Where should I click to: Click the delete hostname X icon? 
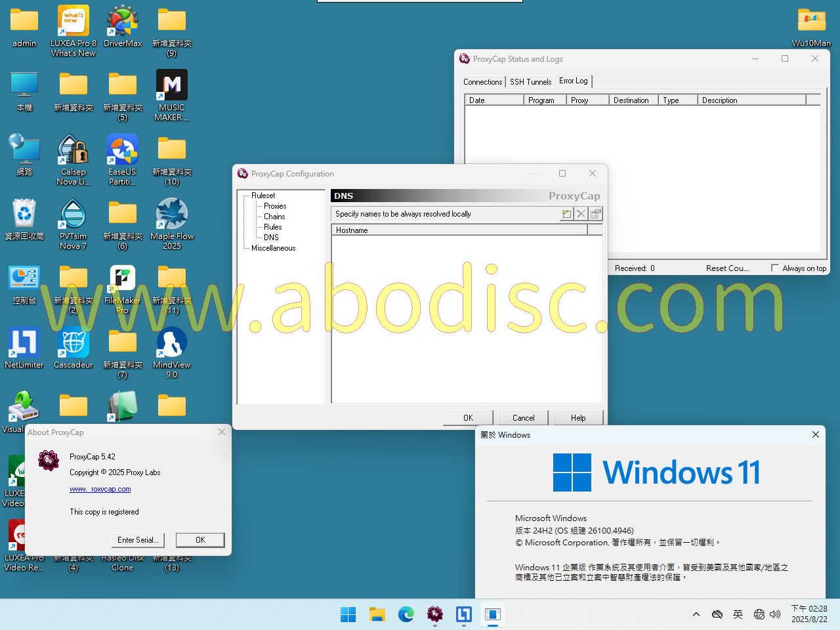point(581,214)
